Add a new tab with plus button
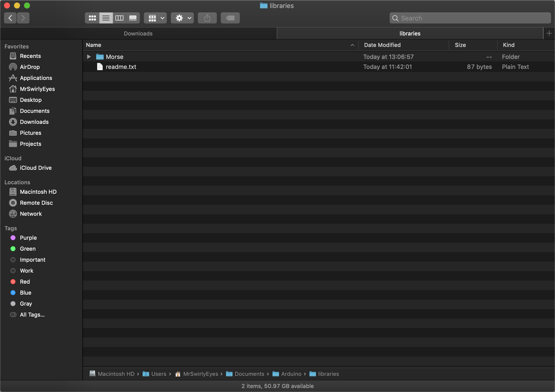The image size is (555, 392). [x=549, y=33]
